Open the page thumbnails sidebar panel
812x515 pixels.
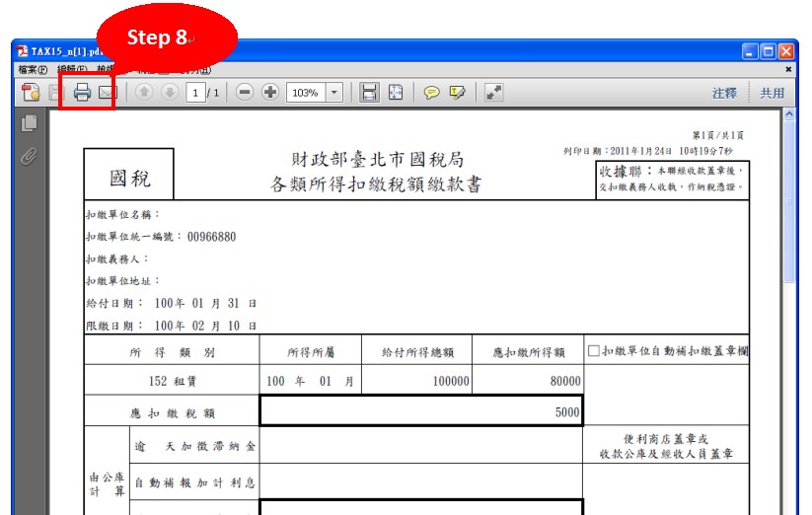pyautogui.click(x=29, y=123)
